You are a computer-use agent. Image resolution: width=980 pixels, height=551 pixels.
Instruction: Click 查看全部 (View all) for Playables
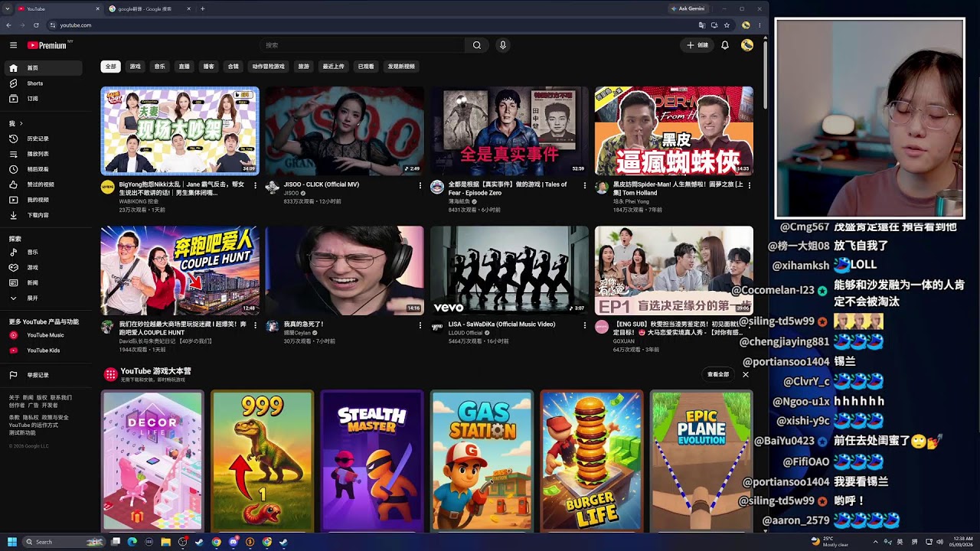coord(718,374)
